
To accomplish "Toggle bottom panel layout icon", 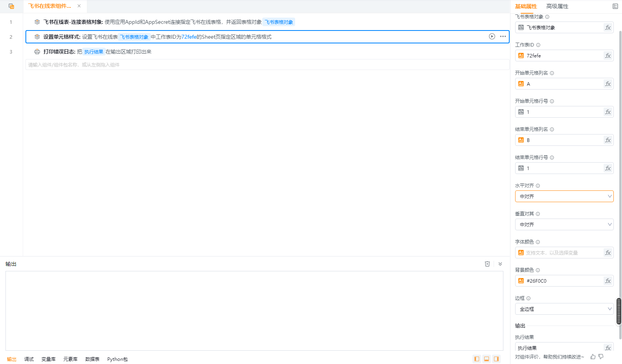I will [x=487, y=359].
